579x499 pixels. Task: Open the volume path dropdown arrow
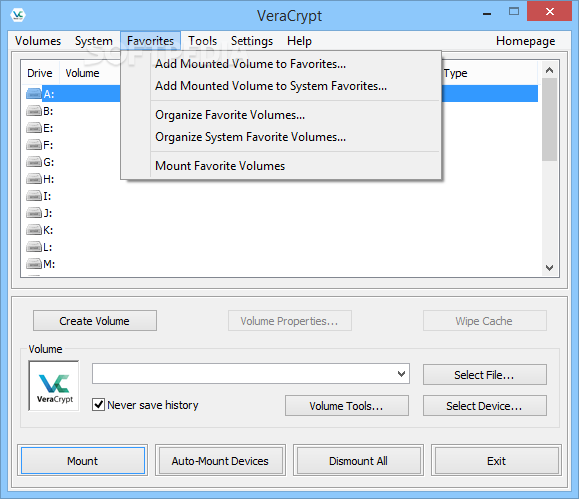coord(401,374)
